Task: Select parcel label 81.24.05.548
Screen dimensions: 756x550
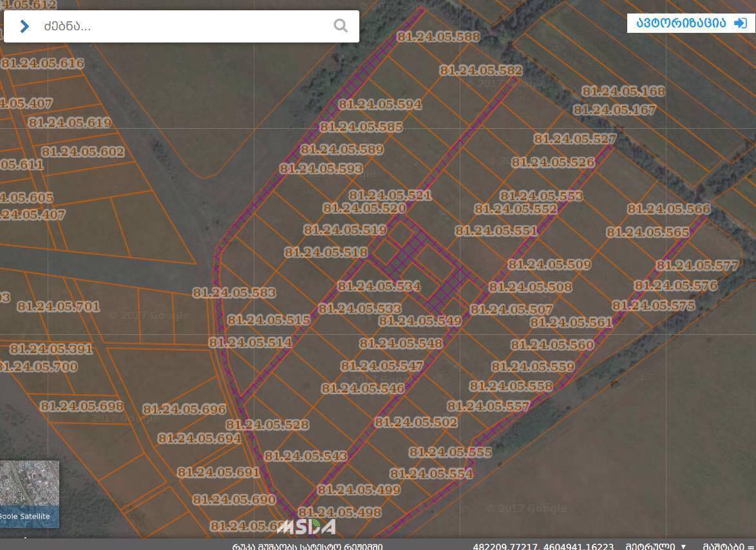Action: (401, 343)
